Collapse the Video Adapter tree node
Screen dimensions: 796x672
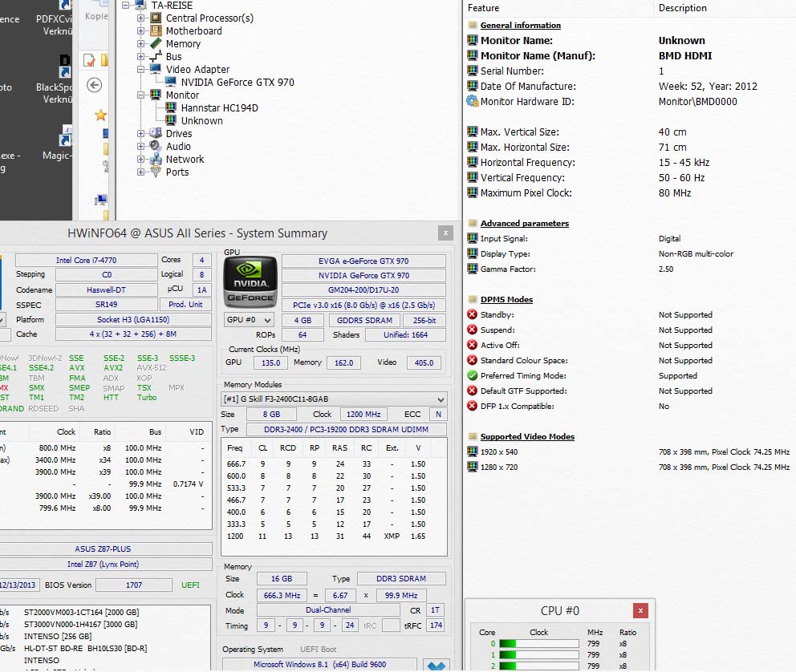(140, 70)
